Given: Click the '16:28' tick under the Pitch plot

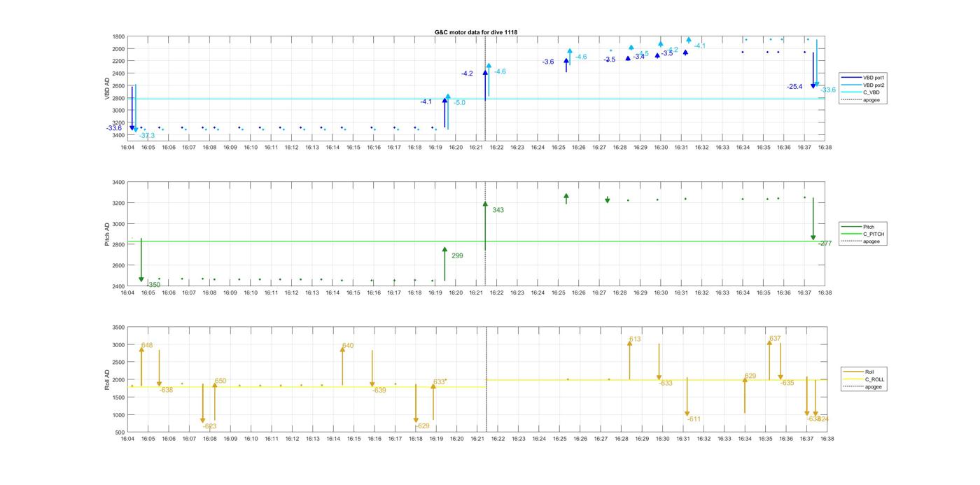Looking at the screenshot, I should click(x=619, y=293).
